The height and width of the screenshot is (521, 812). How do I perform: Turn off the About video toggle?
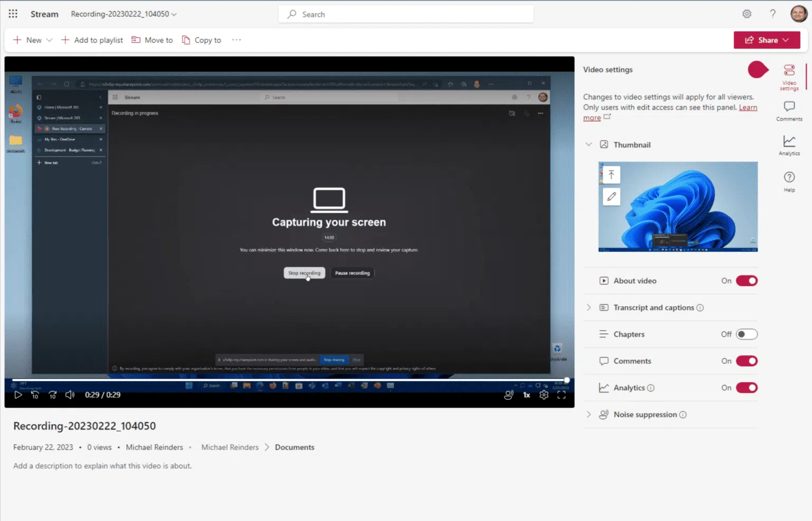click(746, 281)
